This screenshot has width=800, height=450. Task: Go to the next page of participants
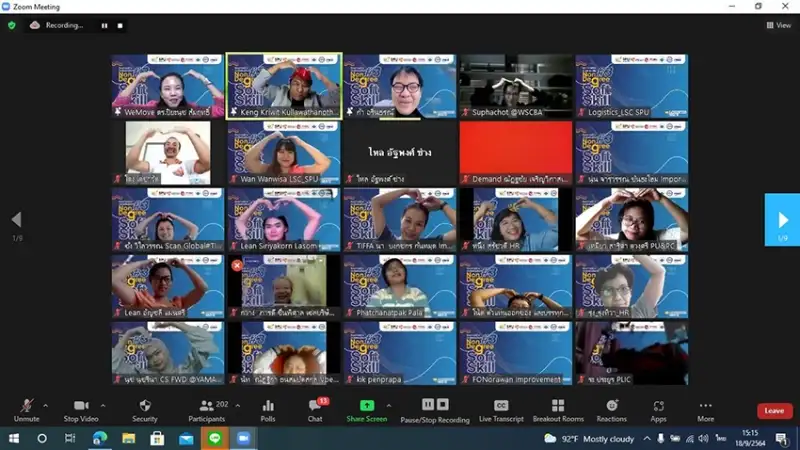(x=782, y=219)
